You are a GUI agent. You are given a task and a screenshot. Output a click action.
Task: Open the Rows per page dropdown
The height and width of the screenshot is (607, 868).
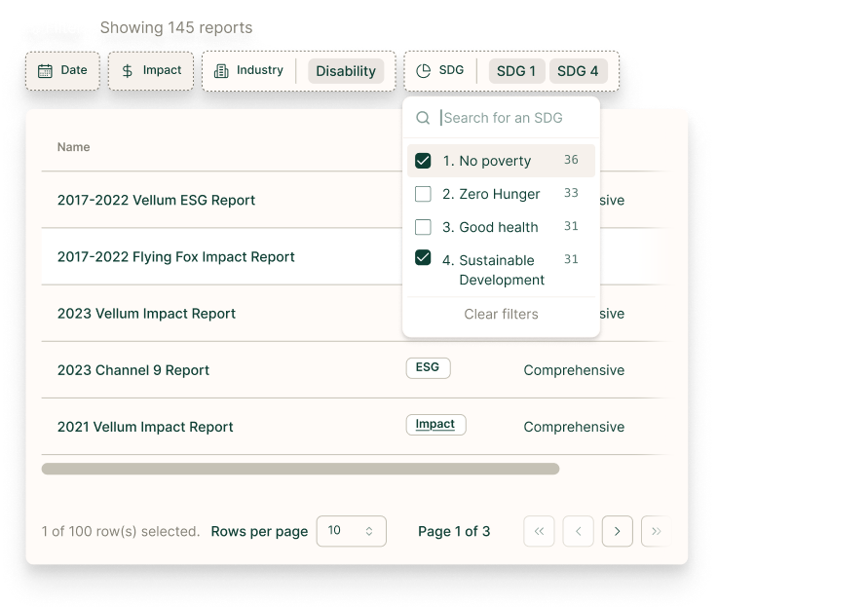coord(351,531)
